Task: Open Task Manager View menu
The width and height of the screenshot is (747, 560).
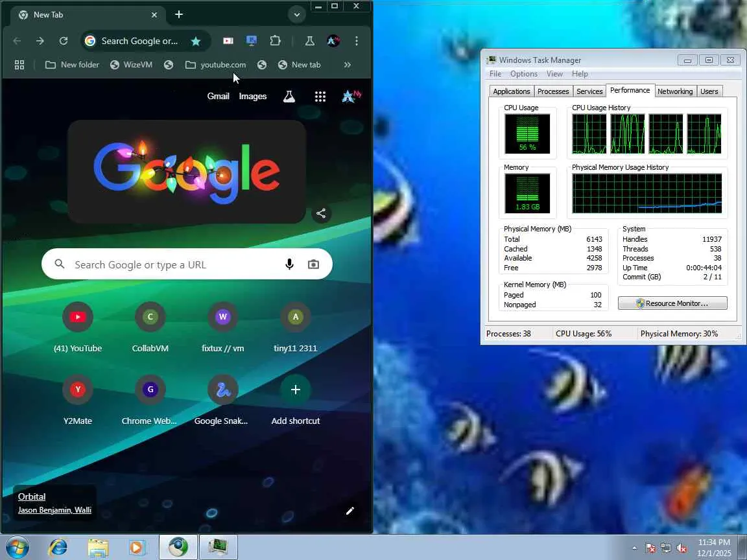Action: coord(554,74)
